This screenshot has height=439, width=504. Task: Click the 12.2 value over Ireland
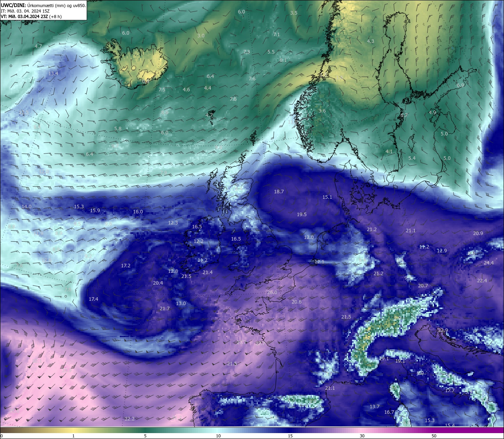click(198, 241)
